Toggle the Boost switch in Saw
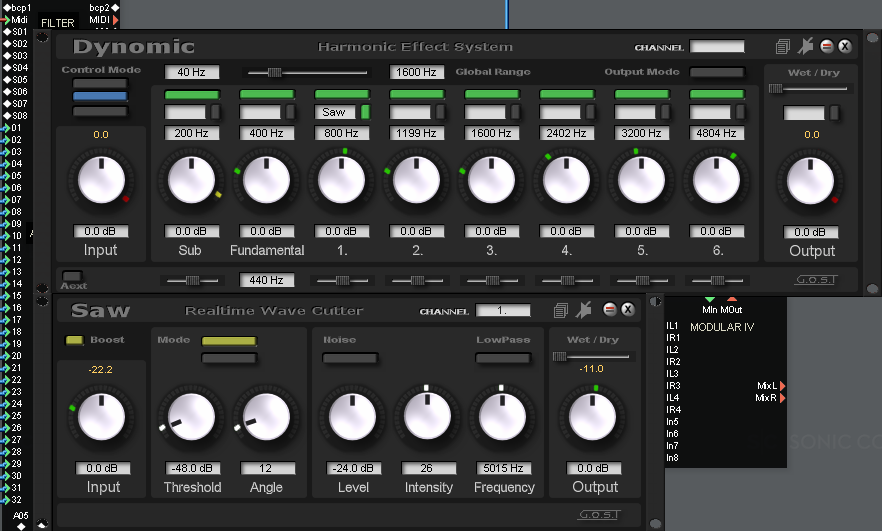 74,341
